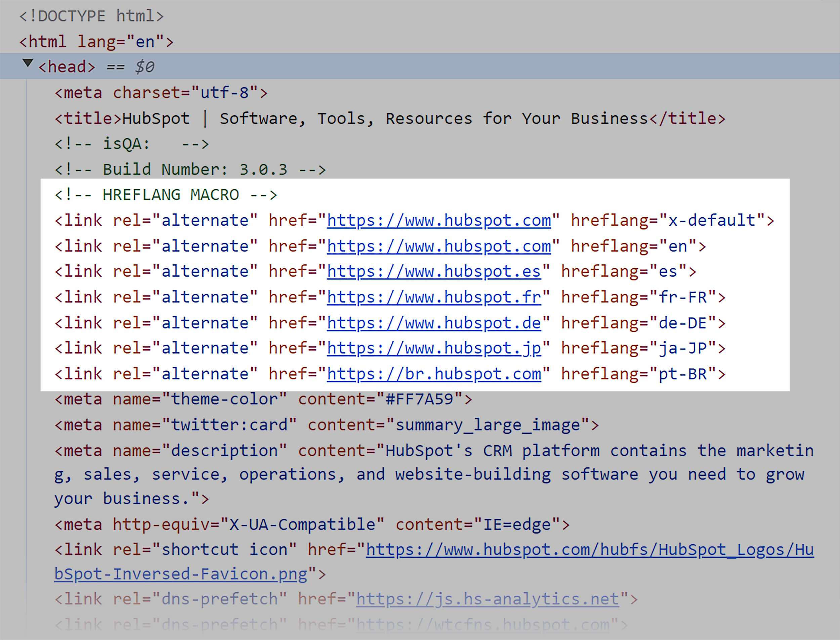
Task: Select the title element node
Action: click(390, 119)
